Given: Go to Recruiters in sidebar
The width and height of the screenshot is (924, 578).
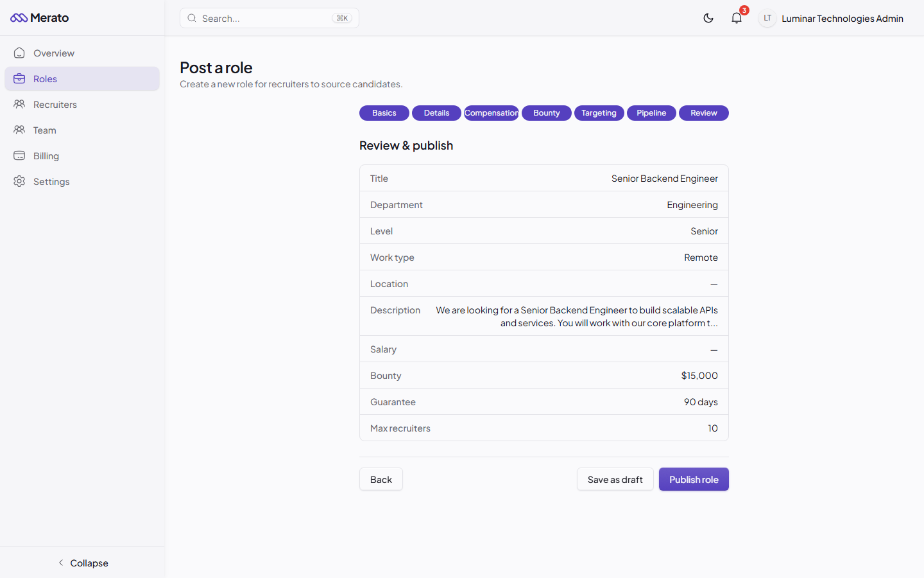Looking at the screenshot, I should tap(55, 105).
